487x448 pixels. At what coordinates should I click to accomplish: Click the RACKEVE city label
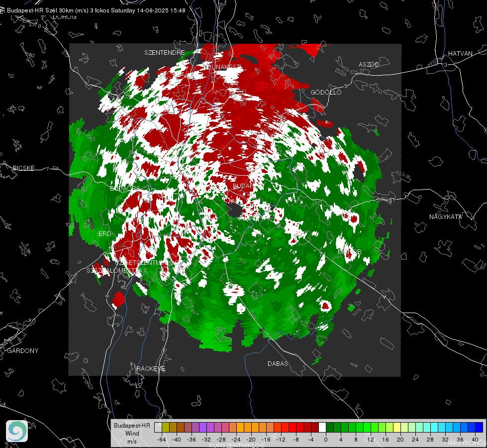click(x=151, y=369)
